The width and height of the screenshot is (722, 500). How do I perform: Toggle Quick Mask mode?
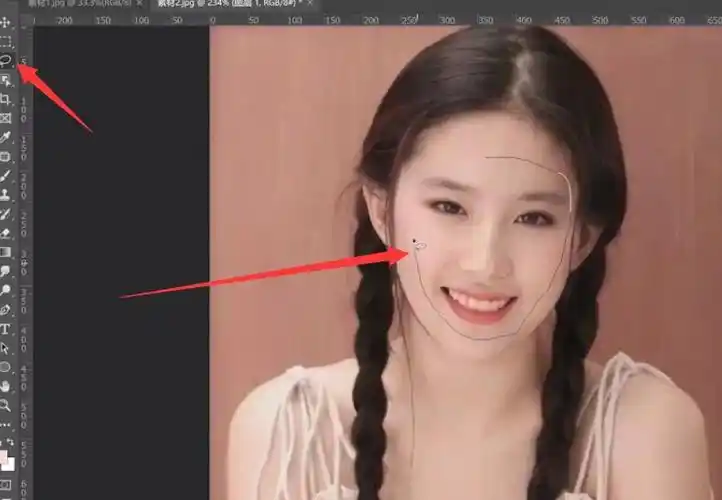pyautogui.click(x=6, y=484)
